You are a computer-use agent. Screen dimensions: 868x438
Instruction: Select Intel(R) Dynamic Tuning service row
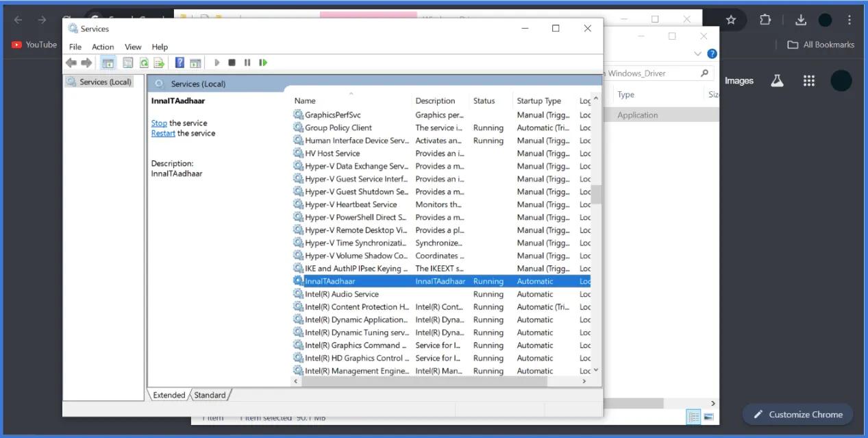point(441,332)
